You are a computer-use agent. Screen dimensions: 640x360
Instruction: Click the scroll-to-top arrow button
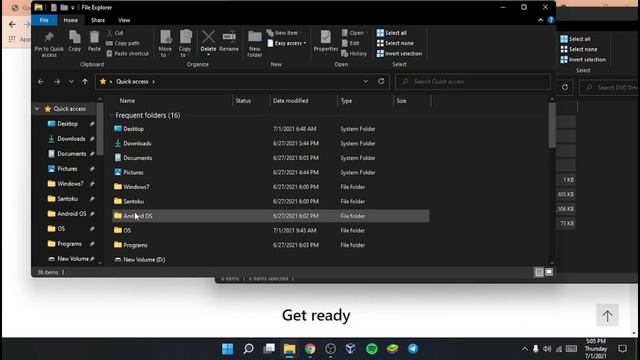click(607, 315)
